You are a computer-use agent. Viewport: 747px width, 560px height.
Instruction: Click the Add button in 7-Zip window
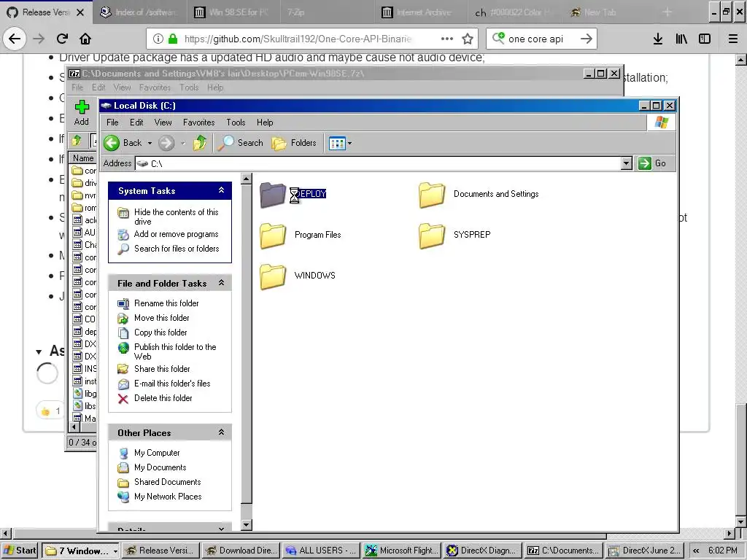[82, 113]
